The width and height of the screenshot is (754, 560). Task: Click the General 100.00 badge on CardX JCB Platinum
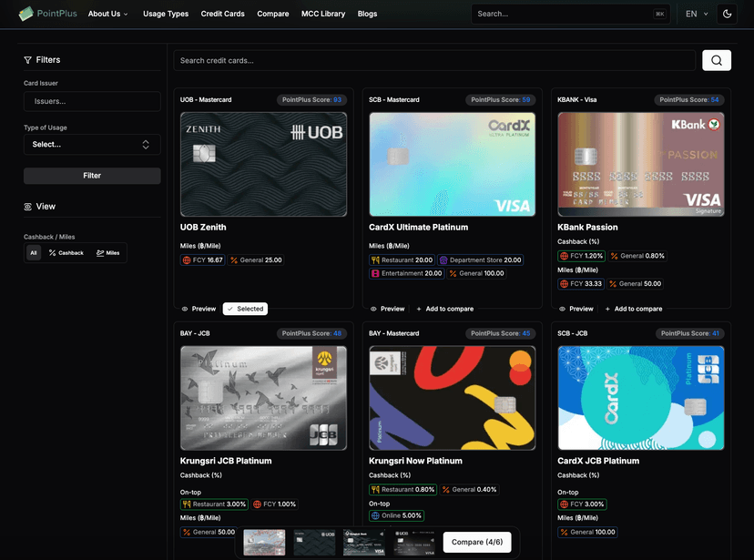pyautogui.click(x=587, y=532)
